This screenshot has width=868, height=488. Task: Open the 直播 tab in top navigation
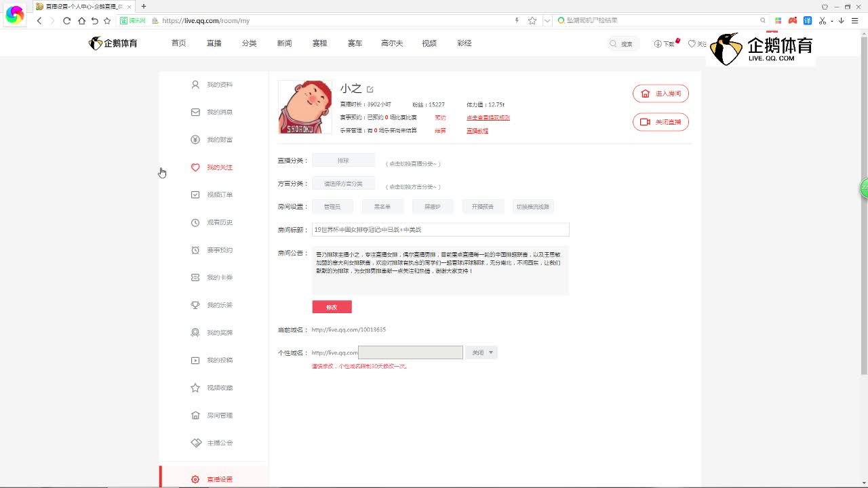point(214,43)
